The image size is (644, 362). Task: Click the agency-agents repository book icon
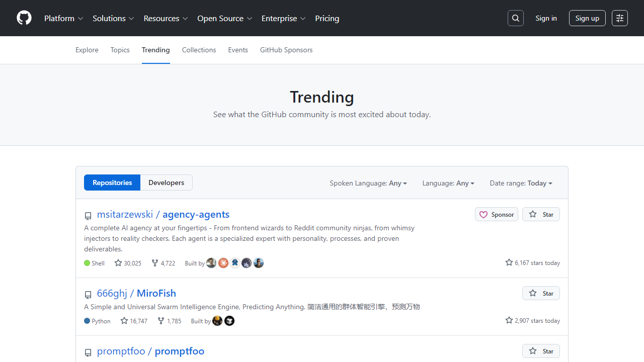88,216
